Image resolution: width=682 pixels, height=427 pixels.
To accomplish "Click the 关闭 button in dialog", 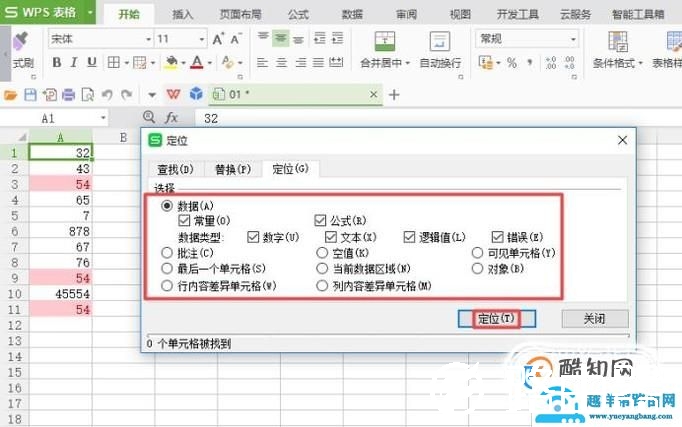I will tap(595, 319).
